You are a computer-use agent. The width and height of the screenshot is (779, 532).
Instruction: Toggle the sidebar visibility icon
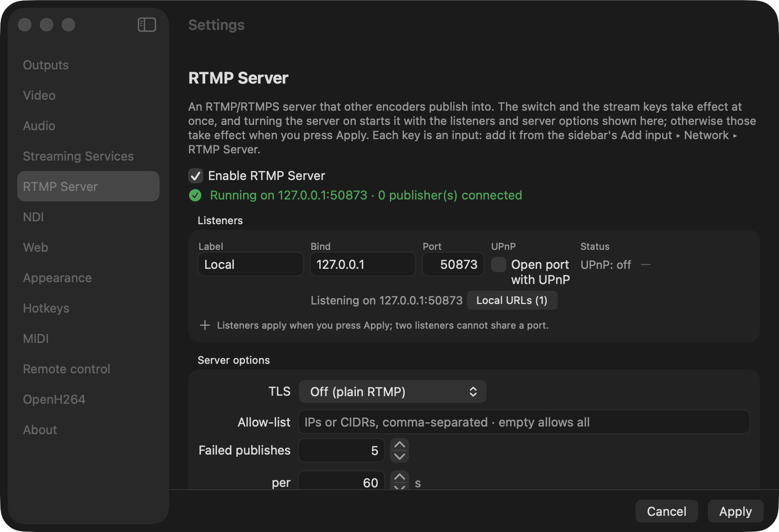pyautogui.click(x=147, y=25)
